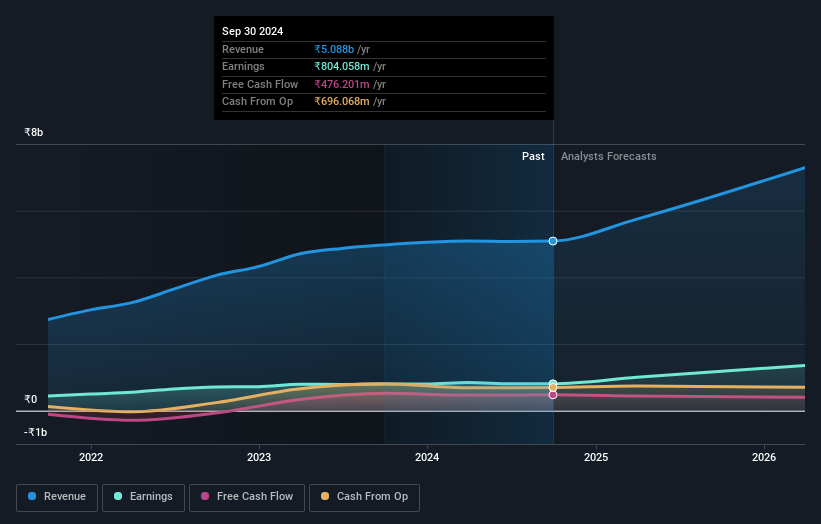Click the 2024 x-axis label
Image resolution: width=821 pixels, height=524 pixels.
click(x=427, y=458)
